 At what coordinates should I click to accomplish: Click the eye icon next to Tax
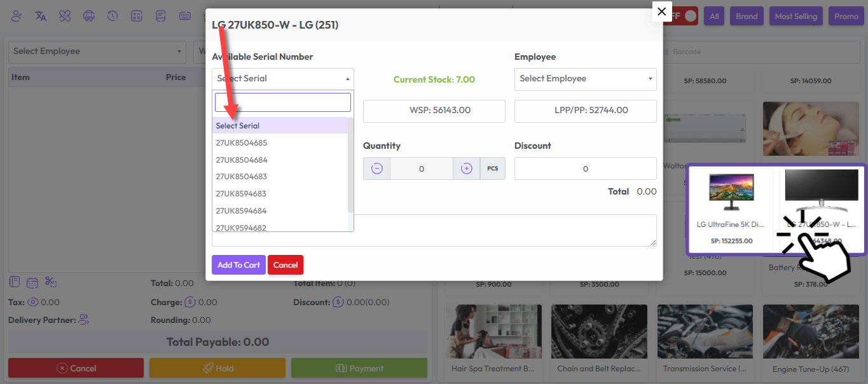click(x=32, y=303)
